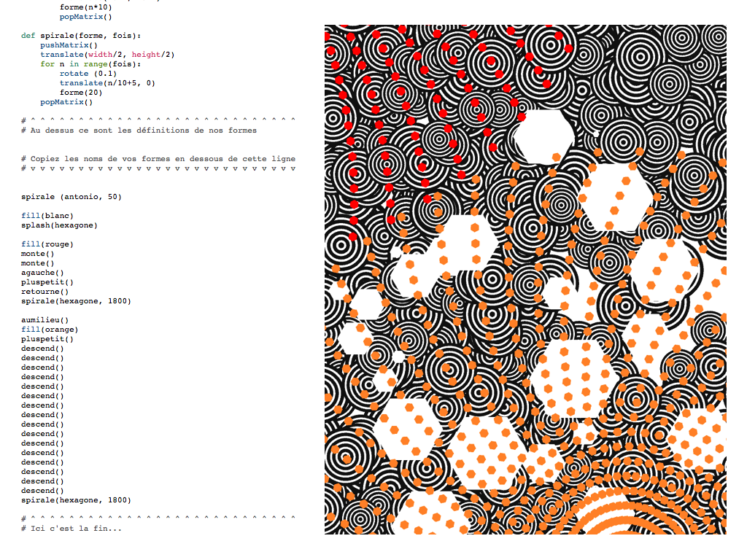Click the 'fill(blanc)' line
The width and height of the screenshot is (747, 560).
[47, 216]
